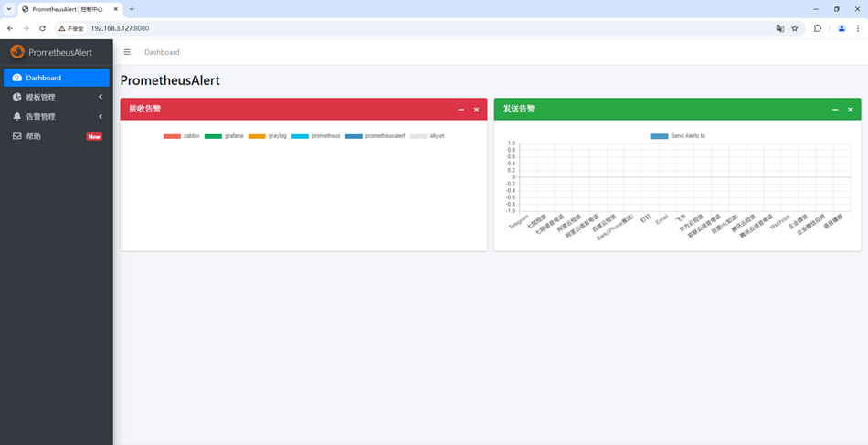This screenshot has width=868, height=445.
Task: Close the 发送告警 card
Action: [850, 110]
